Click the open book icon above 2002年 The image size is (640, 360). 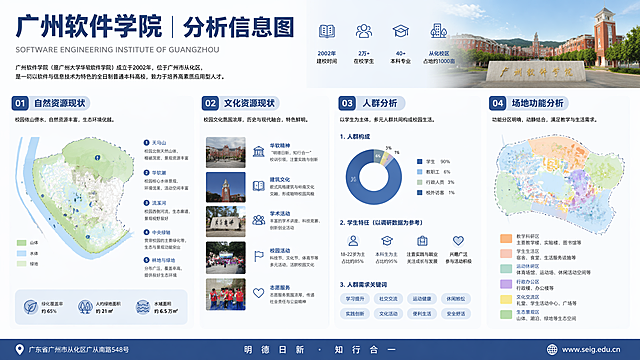point(327,31)
